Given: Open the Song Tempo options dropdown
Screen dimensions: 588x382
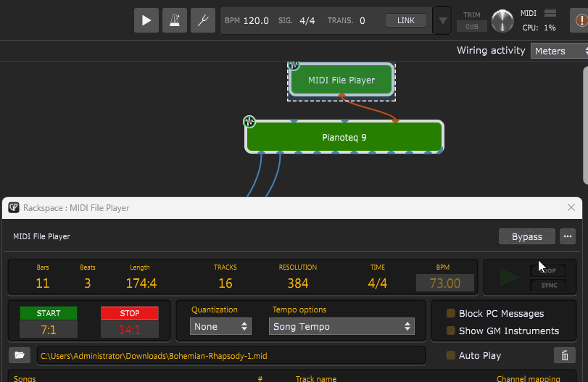Looking at the screenshot, I should tap(341, 326).
